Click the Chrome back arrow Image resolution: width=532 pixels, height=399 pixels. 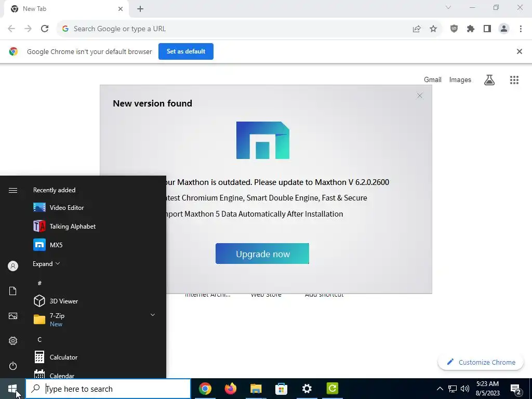pyautogui.click(x=11, y=29)
